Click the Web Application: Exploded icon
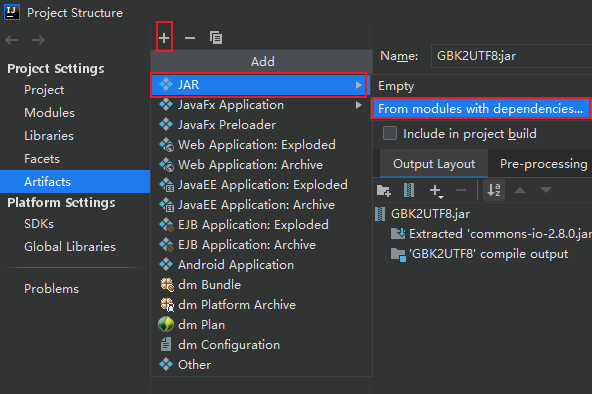Viewport: 592px width, 394px height. click(166, 145)
